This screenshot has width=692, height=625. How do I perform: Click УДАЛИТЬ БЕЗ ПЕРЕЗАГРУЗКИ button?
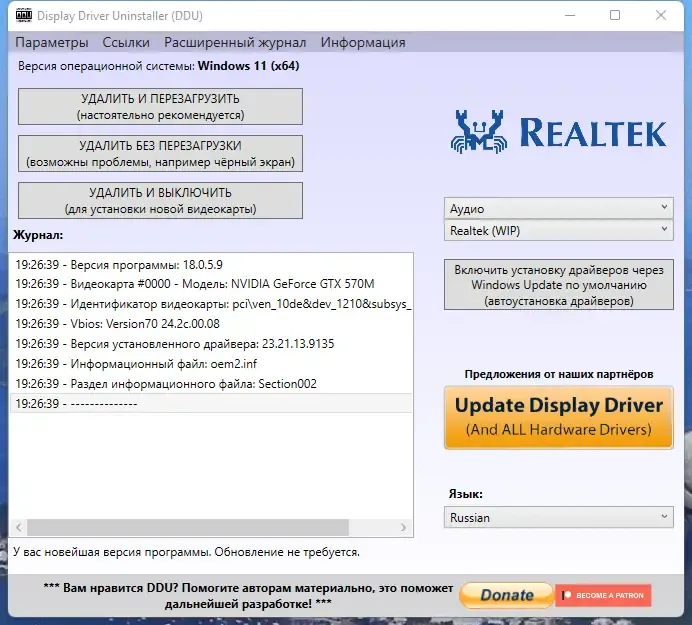pyautogui.click(x=160, y=154)
